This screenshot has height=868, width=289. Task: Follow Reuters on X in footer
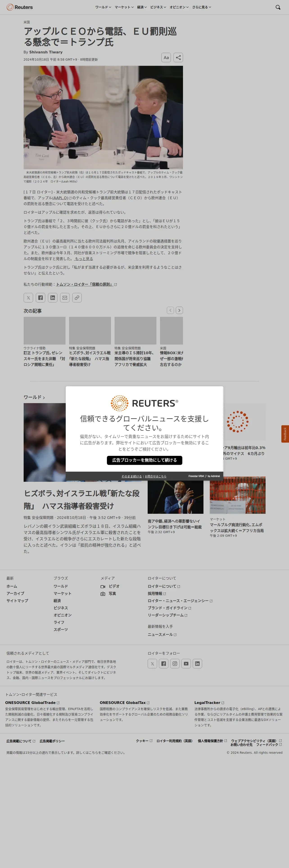152,663
